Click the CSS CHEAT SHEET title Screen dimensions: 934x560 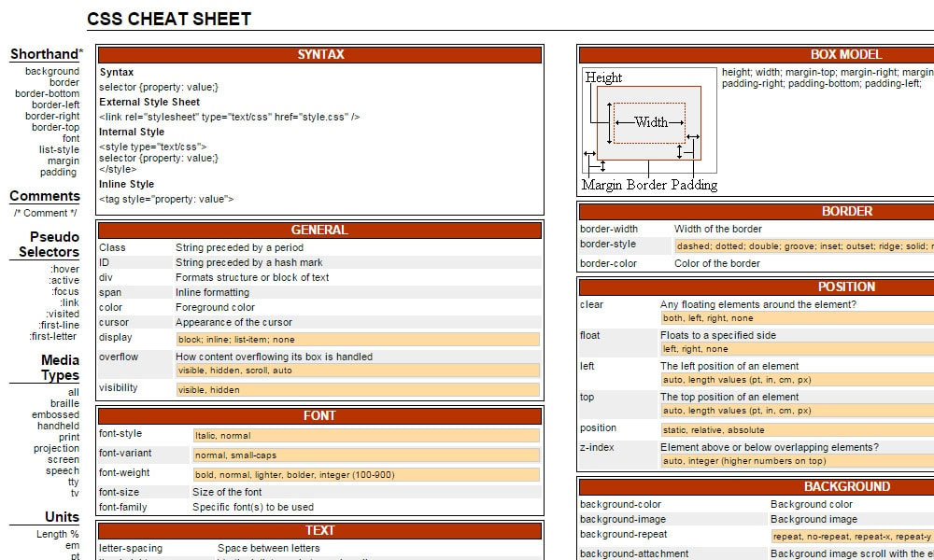point(168,19)
